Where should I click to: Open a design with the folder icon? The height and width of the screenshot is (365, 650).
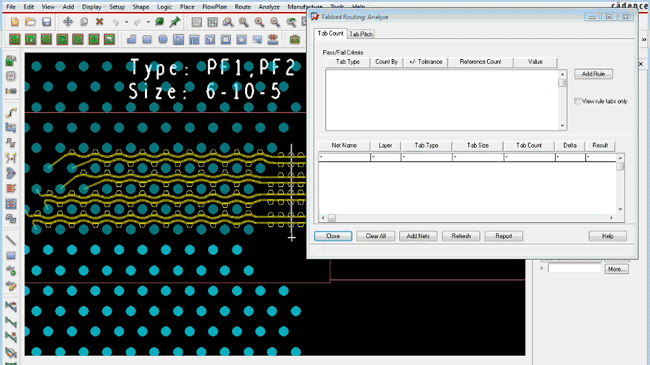(x=30, y=22)
